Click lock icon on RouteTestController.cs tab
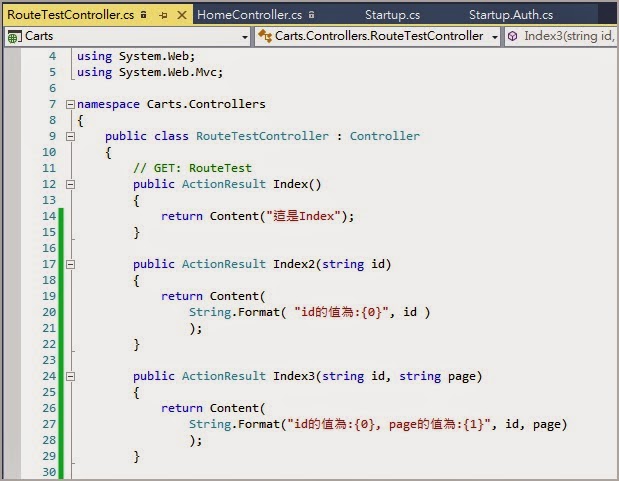The image size is (619, 481). pos(144,15)
